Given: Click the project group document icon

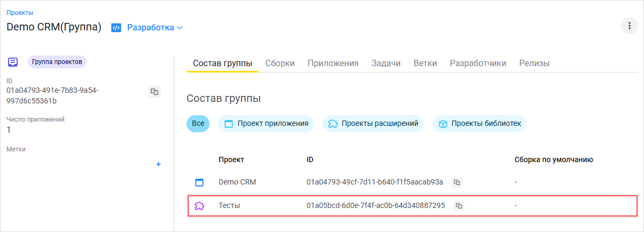Looking at the screenshot, I should coord(13,62).
